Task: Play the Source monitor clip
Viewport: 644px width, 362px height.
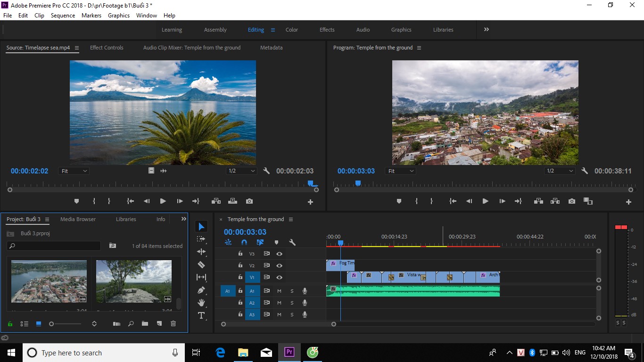Action: pyautogui.click(x=163, y=201)
